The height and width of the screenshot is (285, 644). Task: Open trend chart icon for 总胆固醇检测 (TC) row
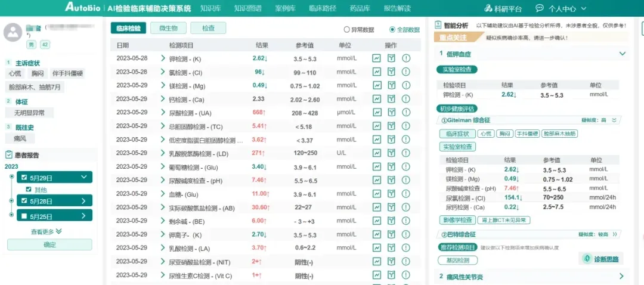coord(377,126)
